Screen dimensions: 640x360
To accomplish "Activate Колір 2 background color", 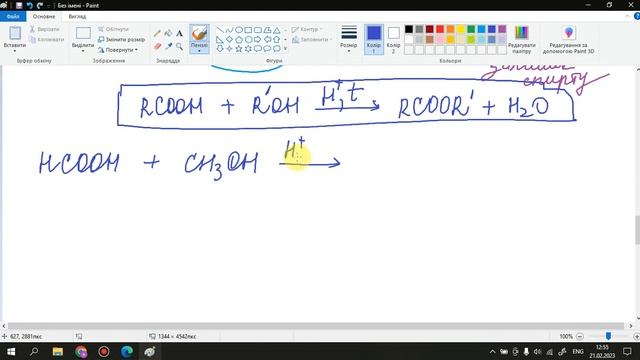I will pos(393,39).
